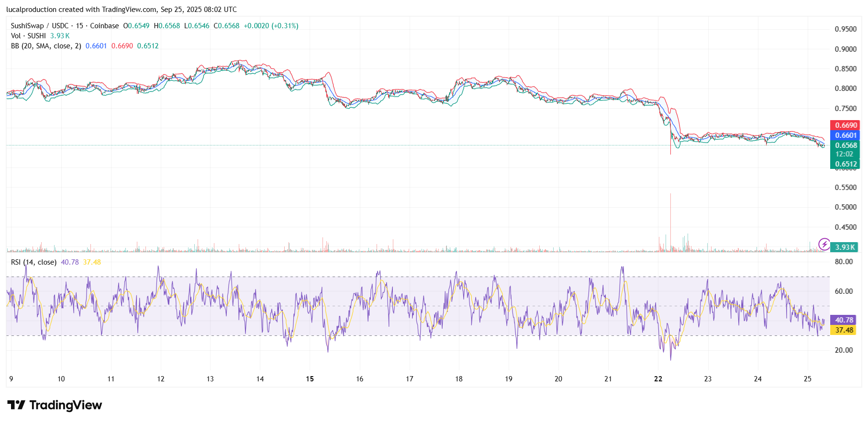The image size is (868, 423).
Task: Click the close price C0.6568 value
Action: pyautogui.click(x=226, y=26)
